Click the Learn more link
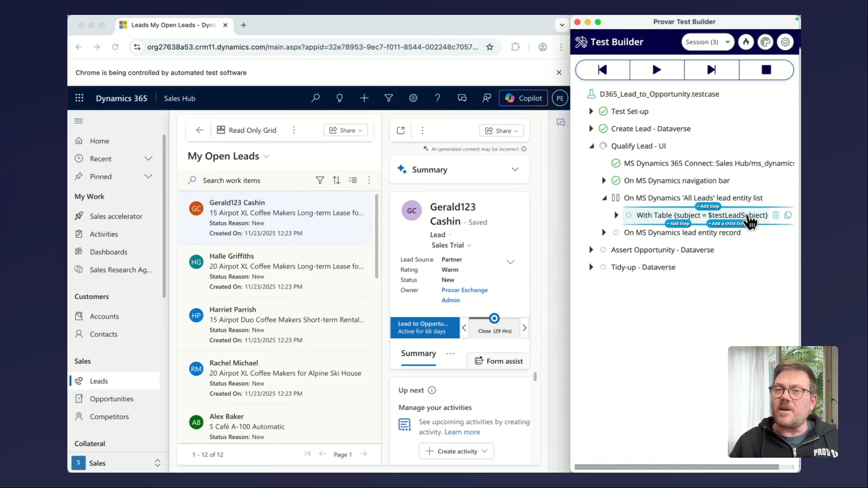 (462, 432)
